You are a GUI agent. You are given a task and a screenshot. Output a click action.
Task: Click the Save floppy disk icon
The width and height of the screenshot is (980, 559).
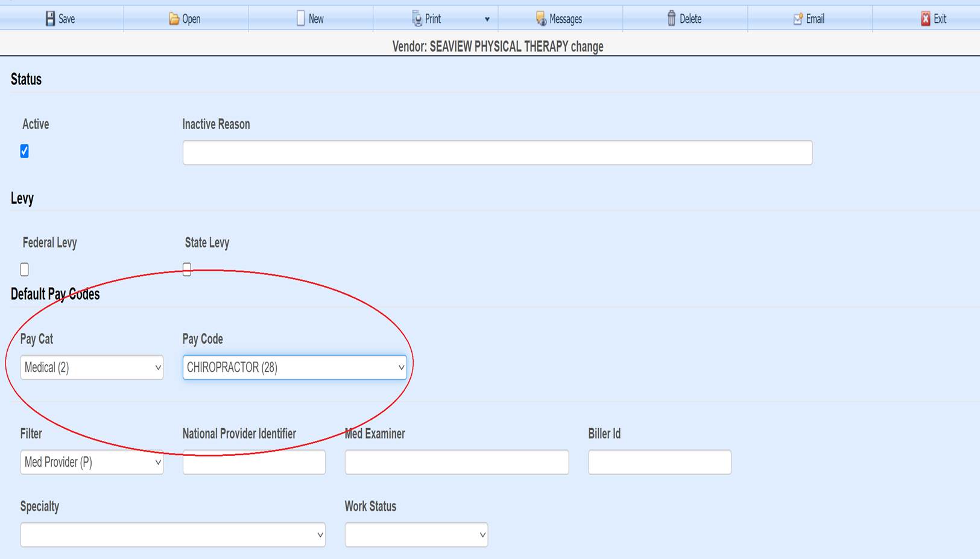click(x=50, y=19)
